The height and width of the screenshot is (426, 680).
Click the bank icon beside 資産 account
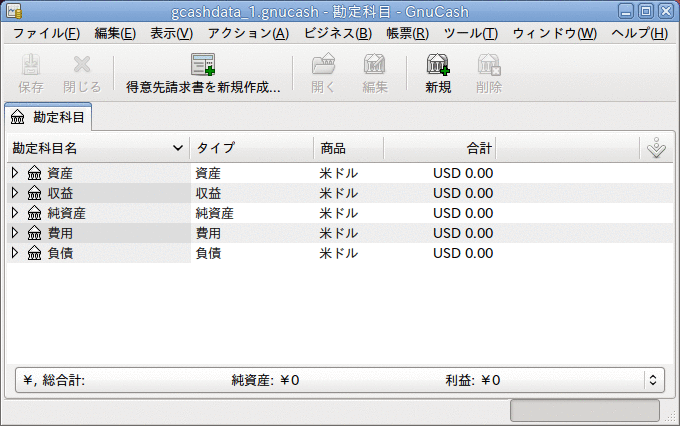coord(34,173)
